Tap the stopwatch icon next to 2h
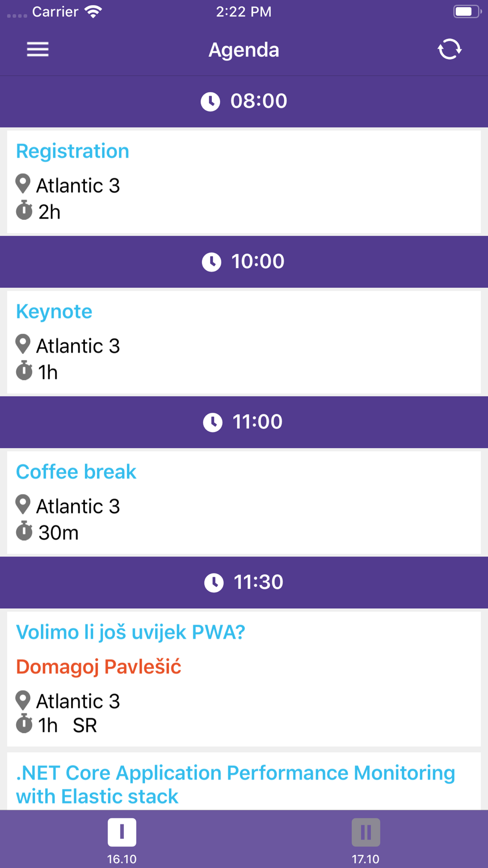488x868 pixels. tap(24, 210)
